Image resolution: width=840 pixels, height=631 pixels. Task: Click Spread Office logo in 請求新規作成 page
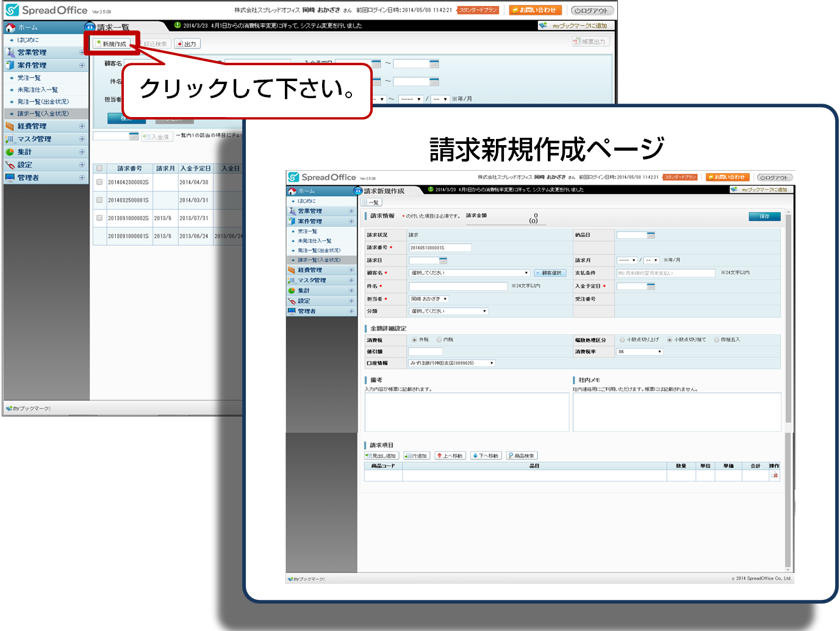pos(322,177)
